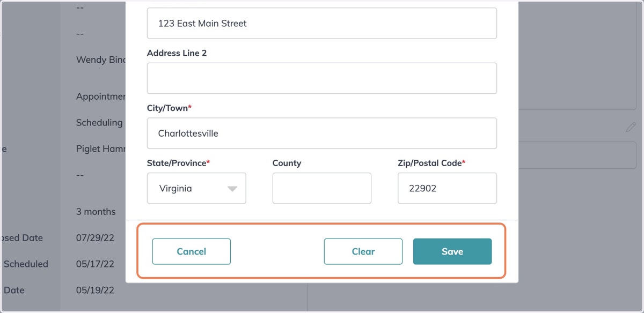Viewport: 644px width, 313px height.
Task: Click the Clear button
Action: point(363,251)
